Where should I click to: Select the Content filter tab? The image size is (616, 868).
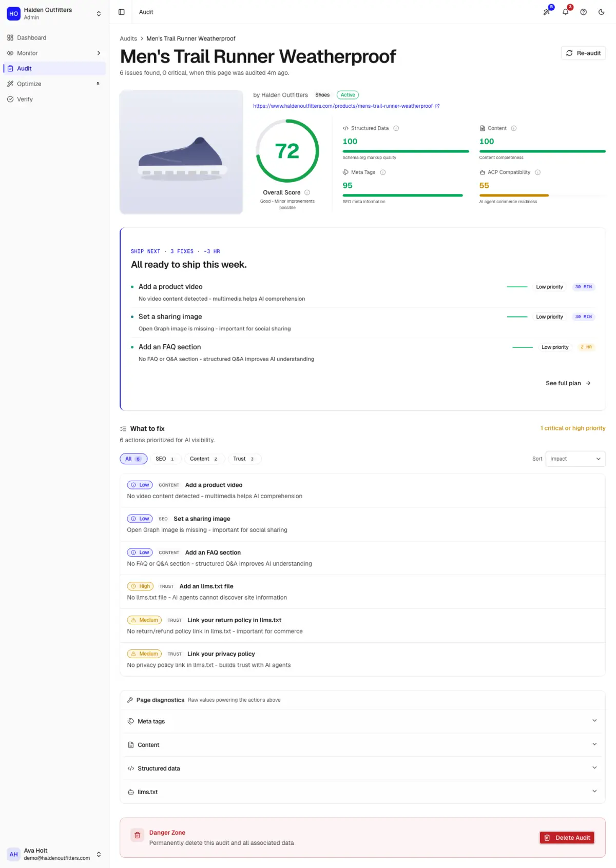pos(204,459)
